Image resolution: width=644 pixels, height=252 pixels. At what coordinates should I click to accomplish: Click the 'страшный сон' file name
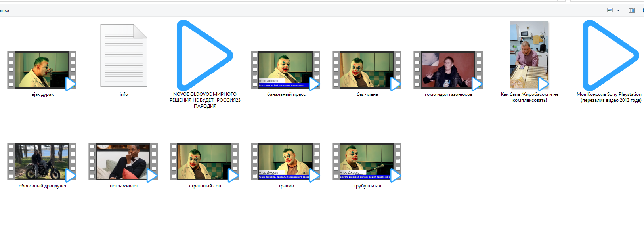[205, 186]
